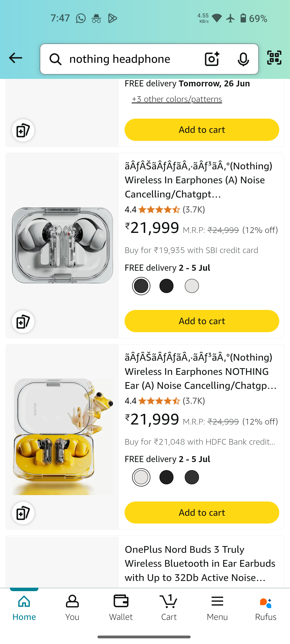This screenshot has height=644, width=290.
Task: Select the light grey swatch on first Nothing listing
Action: pyautogui.click(x=192, y=286)
